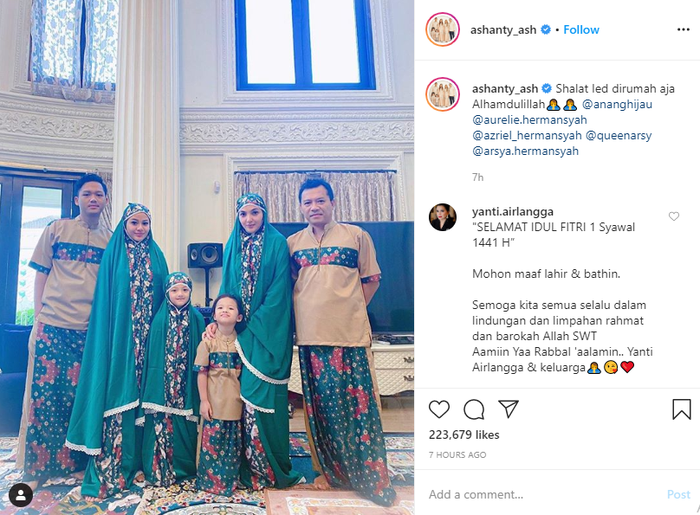700x515 pixels.
Task: Like yanti.airlangga's comment with small heart
Action: point(674,216)
